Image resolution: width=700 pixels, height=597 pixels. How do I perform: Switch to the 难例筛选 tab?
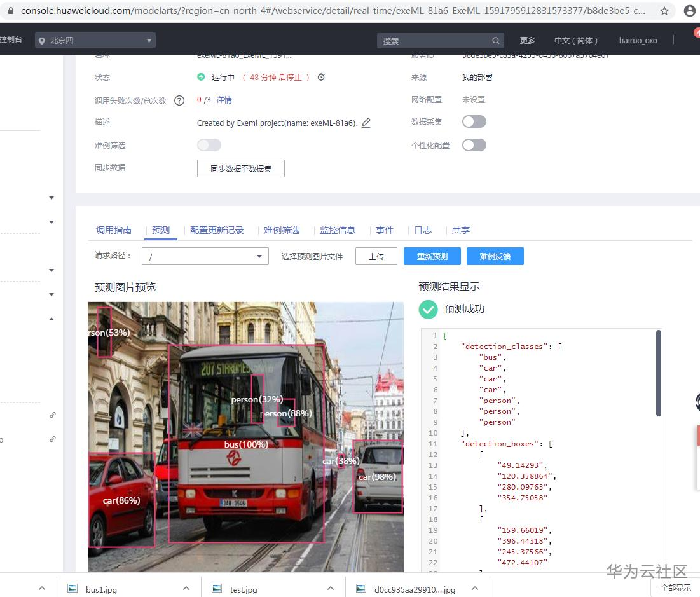click(x=282, y=230)
